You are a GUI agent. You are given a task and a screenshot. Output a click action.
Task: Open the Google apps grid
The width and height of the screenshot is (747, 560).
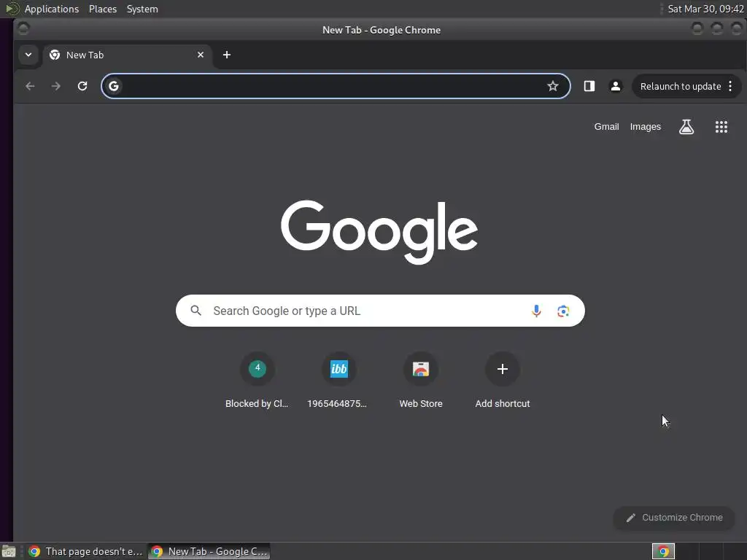pos(721,127)
